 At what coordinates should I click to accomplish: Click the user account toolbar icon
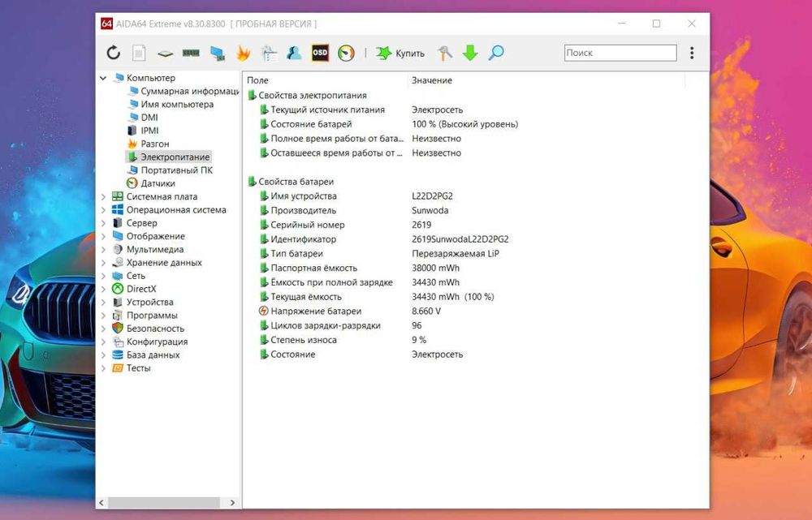pos(294,53)
